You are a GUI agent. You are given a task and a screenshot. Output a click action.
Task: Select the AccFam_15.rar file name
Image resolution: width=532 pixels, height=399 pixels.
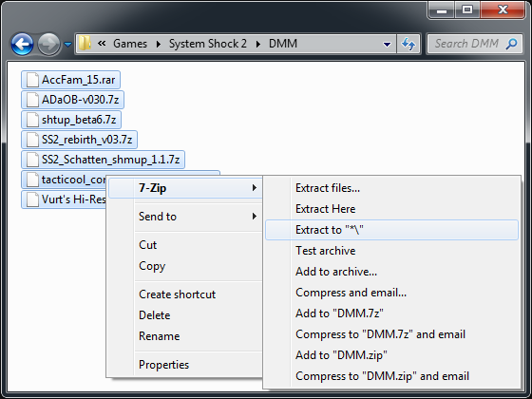(78, 80)
